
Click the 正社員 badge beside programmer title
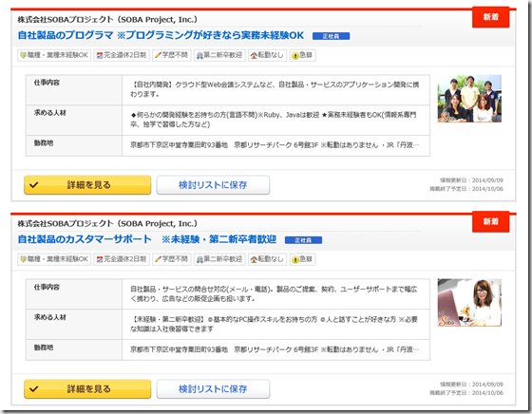pos(331,36)
